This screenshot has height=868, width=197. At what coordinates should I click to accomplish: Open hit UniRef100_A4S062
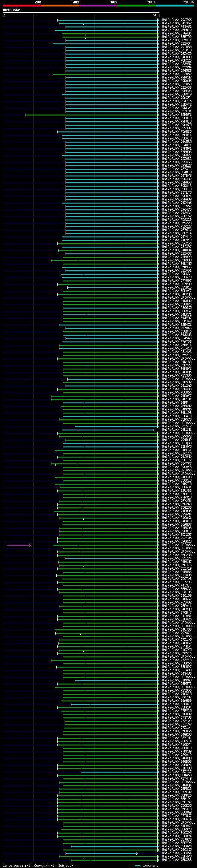click(176, 26)
